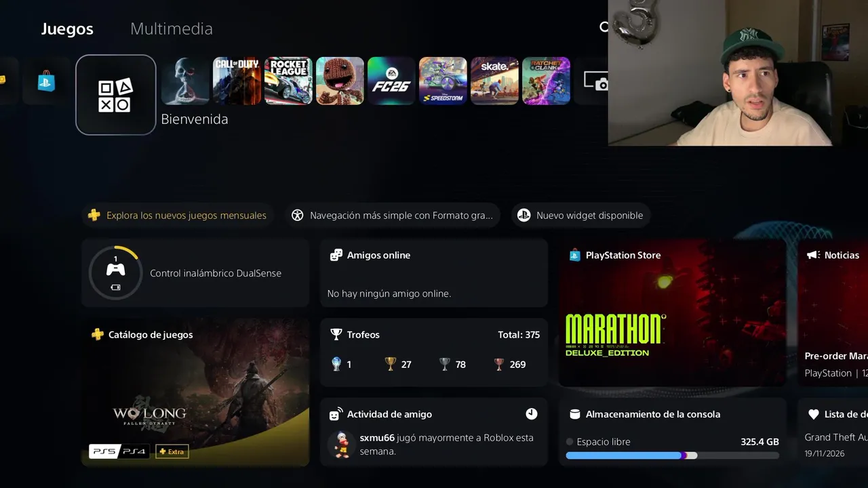Click the sxmu66 username text

[377, 438]
